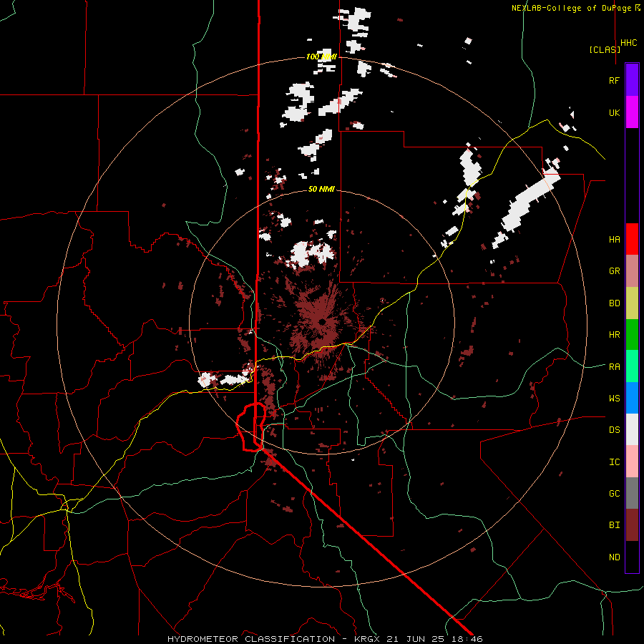Pick the RA light green swatch

tap(632, 366)
